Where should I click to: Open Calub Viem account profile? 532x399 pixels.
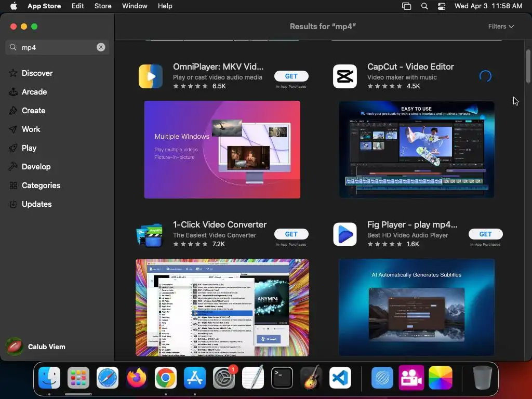tap(36, 347)
